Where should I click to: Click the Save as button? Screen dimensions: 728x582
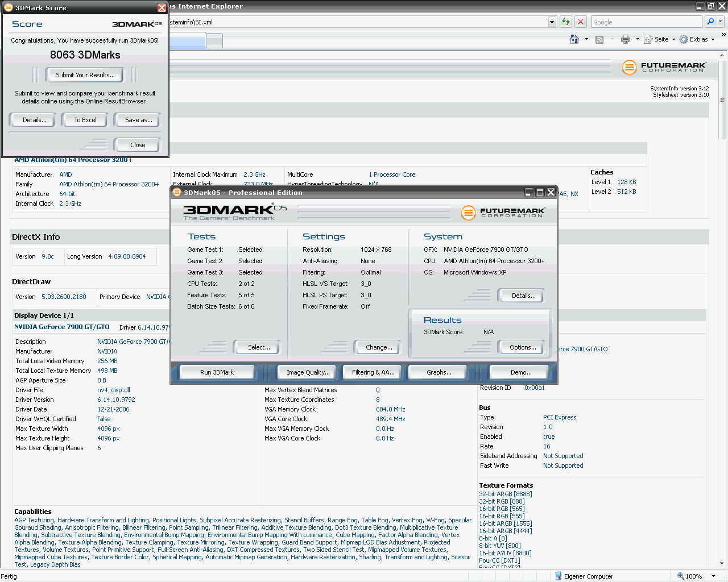click(138, 120)
